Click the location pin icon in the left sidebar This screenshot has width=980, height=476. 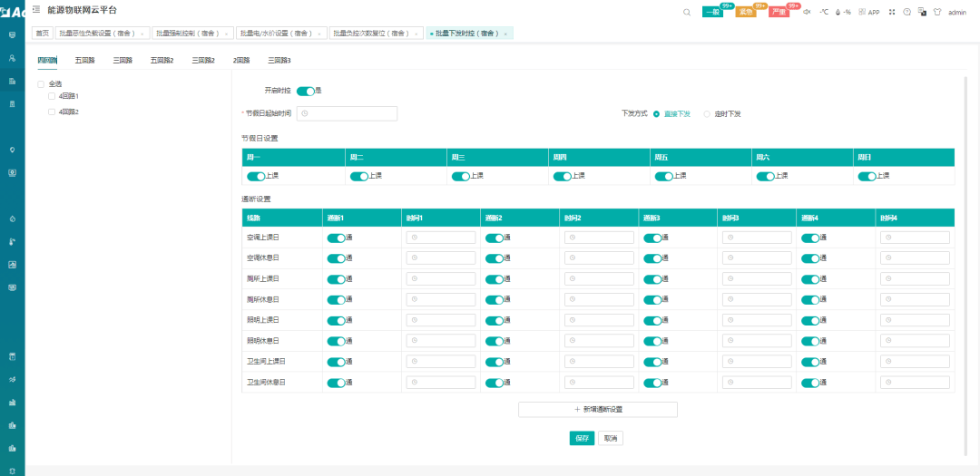[x=12, y=150]
